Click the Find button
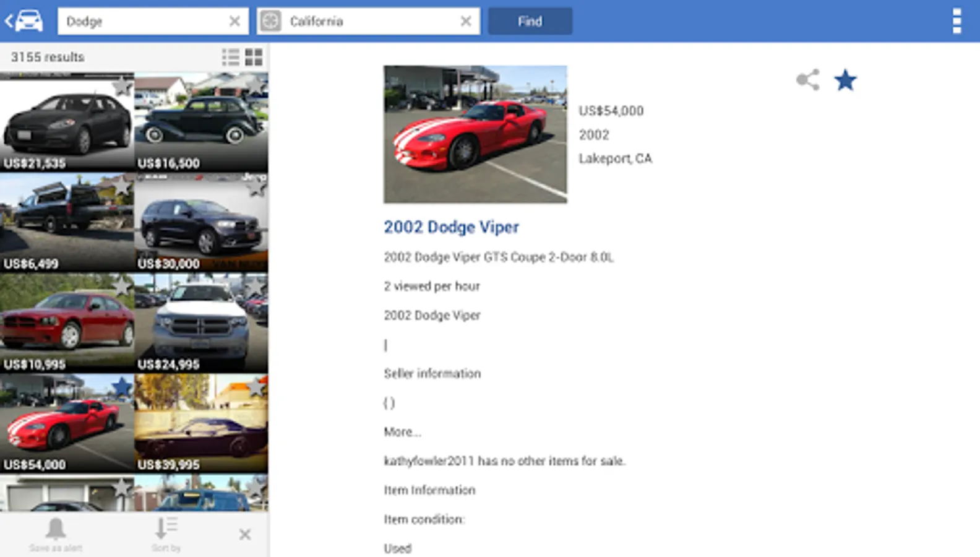 coord(530,21)
